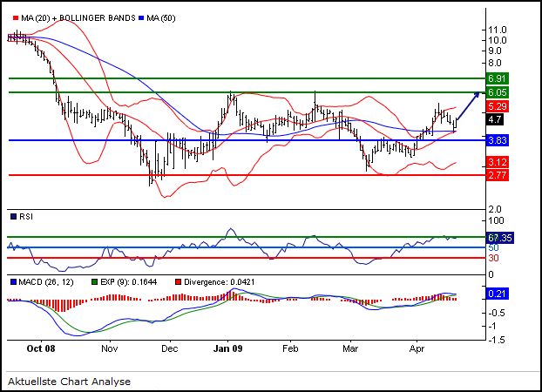This screenshot has height=392, width=542.
Task: Click the 11.0 price axis label
Action: (497, 30)
